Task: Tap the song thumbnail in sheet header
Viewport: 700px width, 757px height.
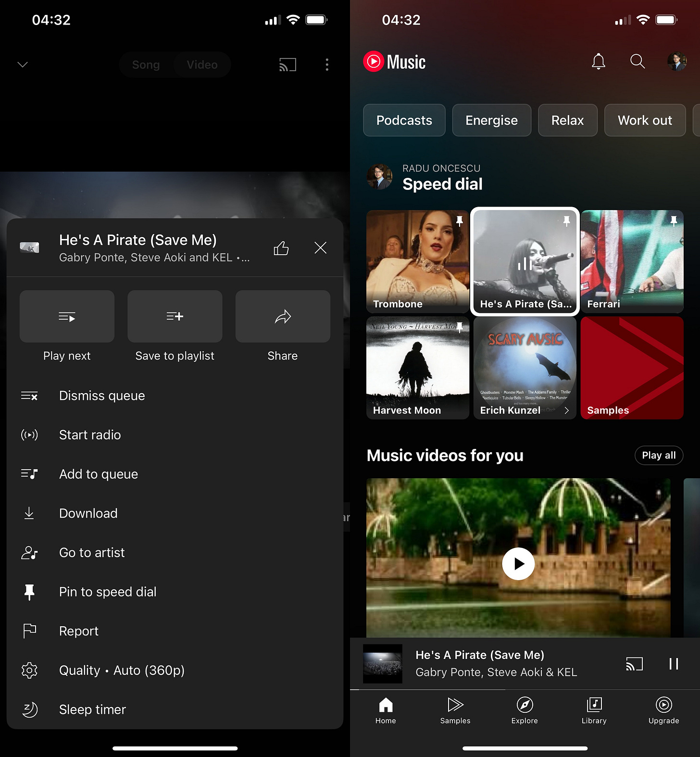Action: pos(29,248)
